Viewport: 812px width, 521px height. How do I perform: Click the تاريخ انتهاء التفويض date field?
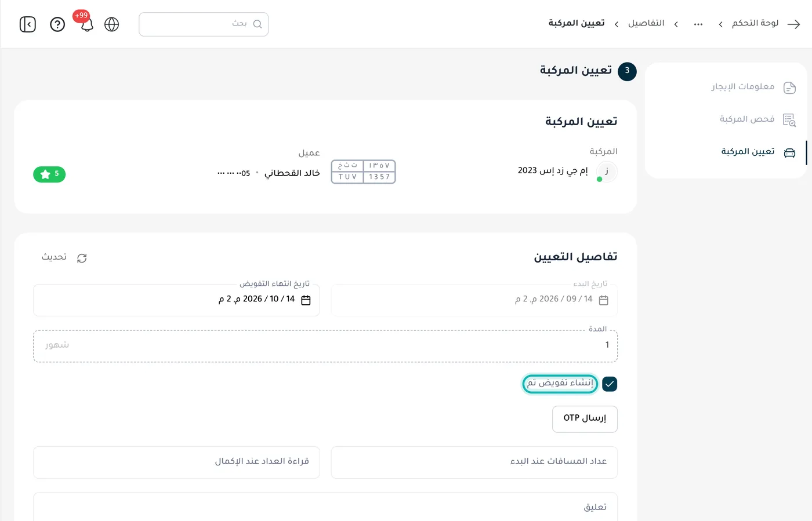click(176, 300)
